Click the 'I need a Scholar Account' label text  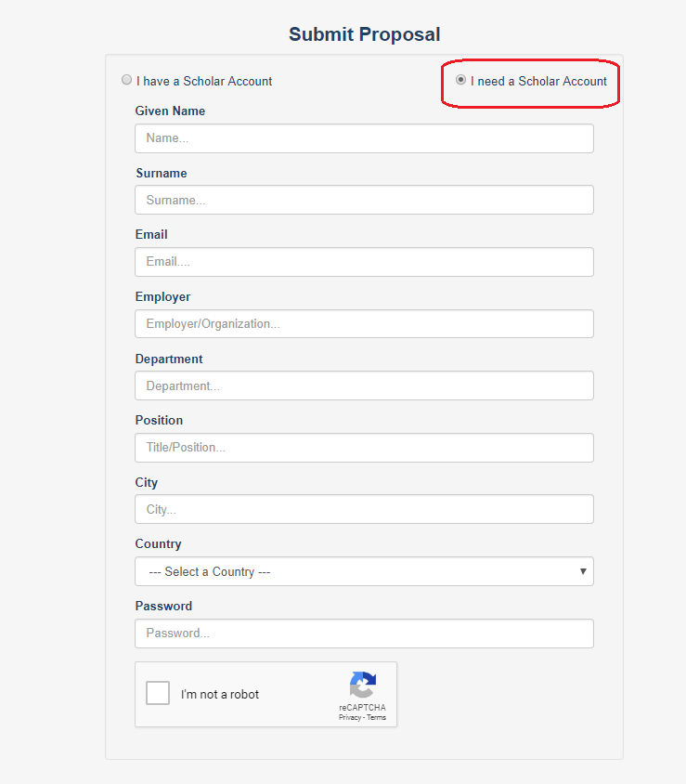click(x=538, y=81)
